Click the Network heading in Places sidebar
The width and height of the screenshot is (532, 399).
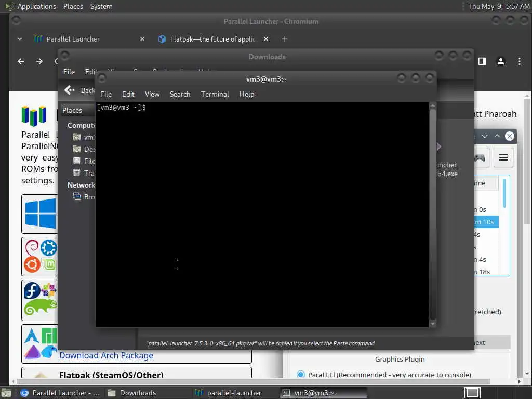(x=81, y=185)
